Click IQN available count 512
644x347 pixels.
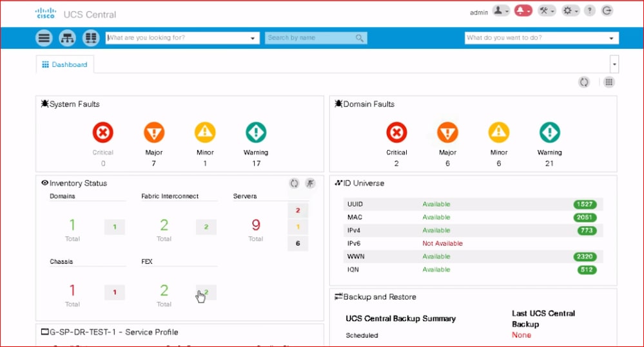click(587, 270)
